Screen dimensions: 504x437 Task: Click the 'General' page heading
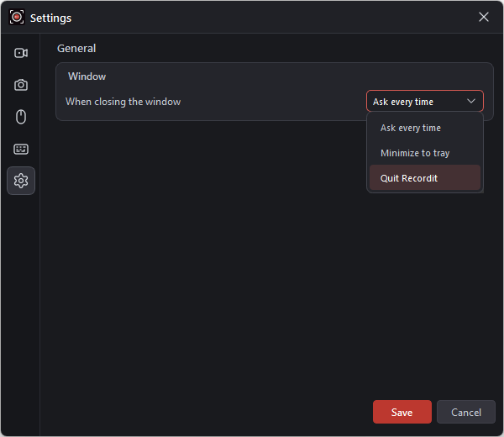pyautogui.click(x=76, y=49)
